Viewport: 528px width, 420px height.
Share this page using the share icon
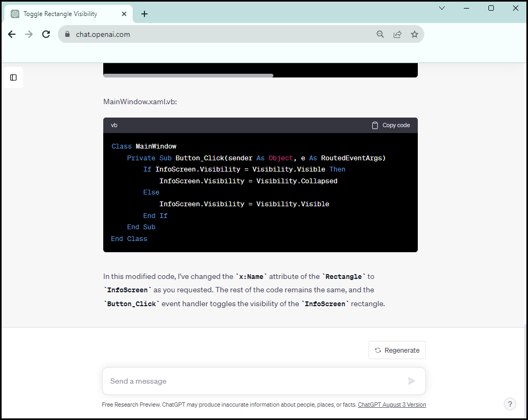[x=397, y=34]
